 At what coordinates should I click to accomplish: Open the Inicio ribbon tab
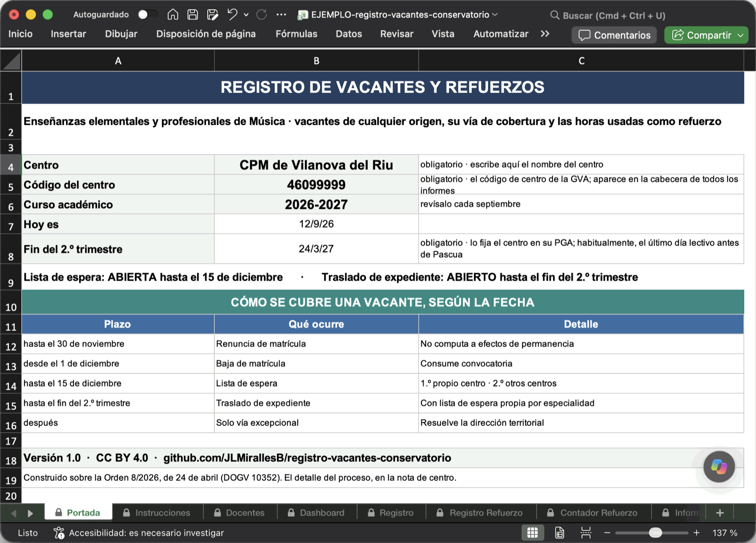[20, 34]
